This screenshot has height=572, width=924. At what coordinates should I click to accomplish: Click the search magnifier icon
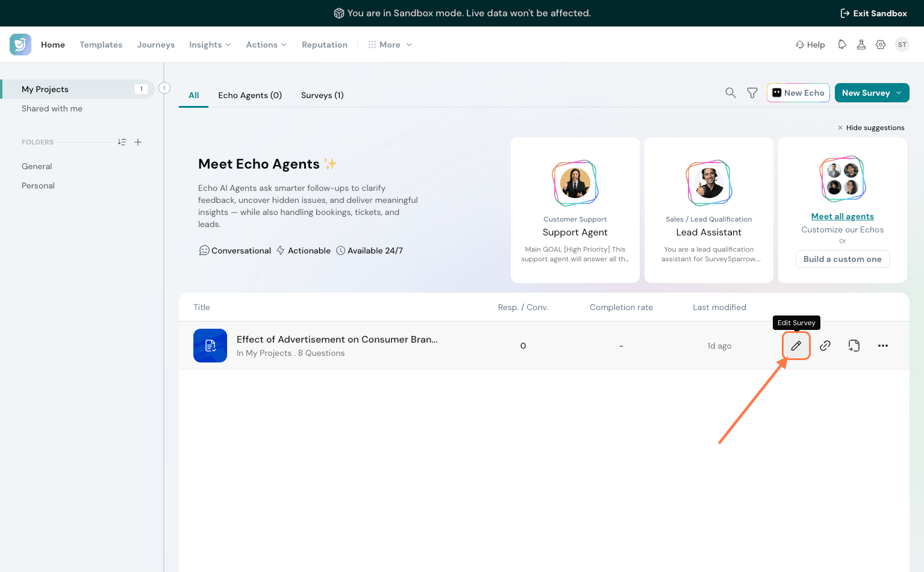click(731, 93)
